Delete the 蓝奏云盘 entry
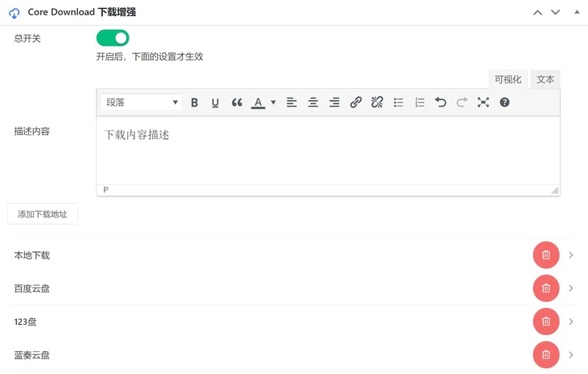The height and width of the screenshot is (374, 588). point(546,354)
